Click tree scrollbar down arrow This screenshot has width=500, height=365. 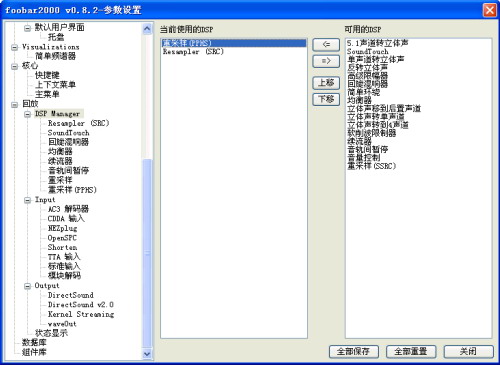pos(147,354)
